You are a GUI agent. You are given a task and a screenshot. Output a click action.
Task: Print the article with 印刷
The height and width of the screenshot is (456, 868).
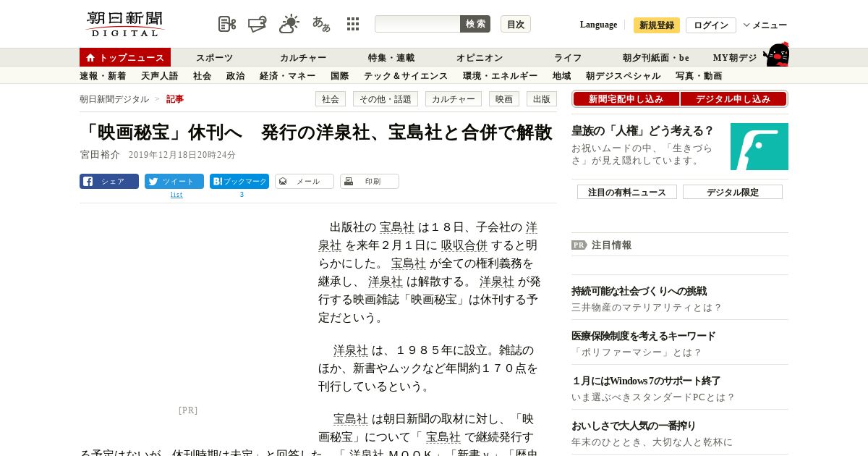point(370,182)
